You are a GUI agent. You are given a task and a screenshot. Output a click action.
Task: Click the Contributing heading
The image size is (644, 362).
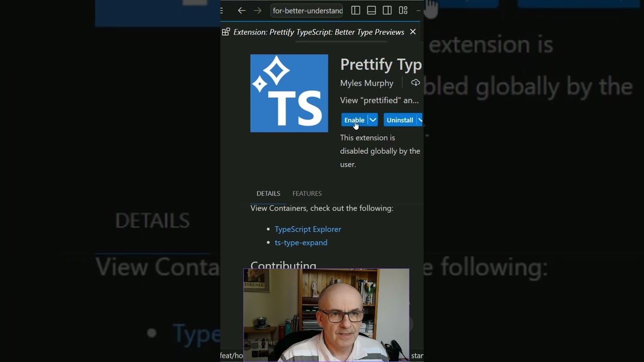tap(283, 265)
